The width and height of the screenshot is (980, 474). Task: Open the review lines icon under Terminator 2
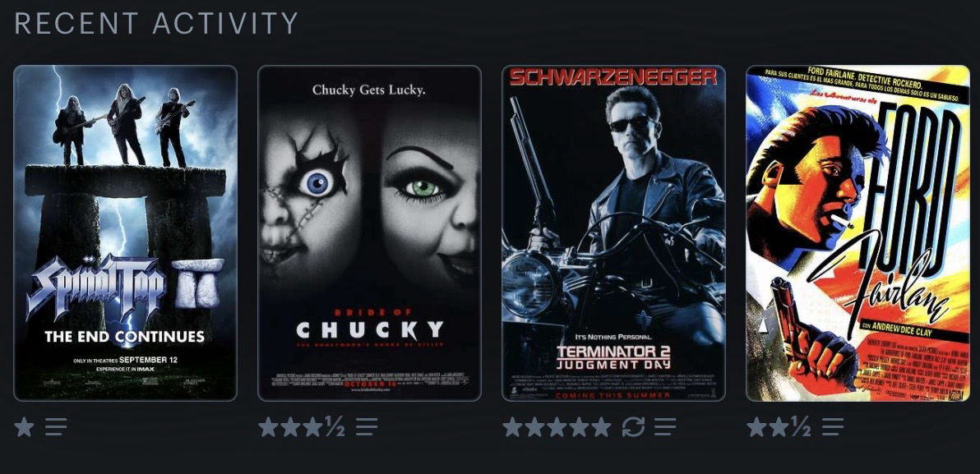click(665, 427)
